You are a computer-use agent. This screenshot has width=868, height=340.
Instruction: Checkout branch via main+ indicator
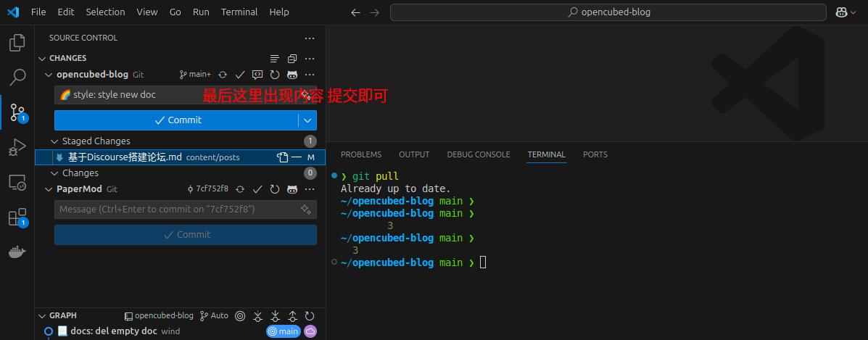coord(195,75)
